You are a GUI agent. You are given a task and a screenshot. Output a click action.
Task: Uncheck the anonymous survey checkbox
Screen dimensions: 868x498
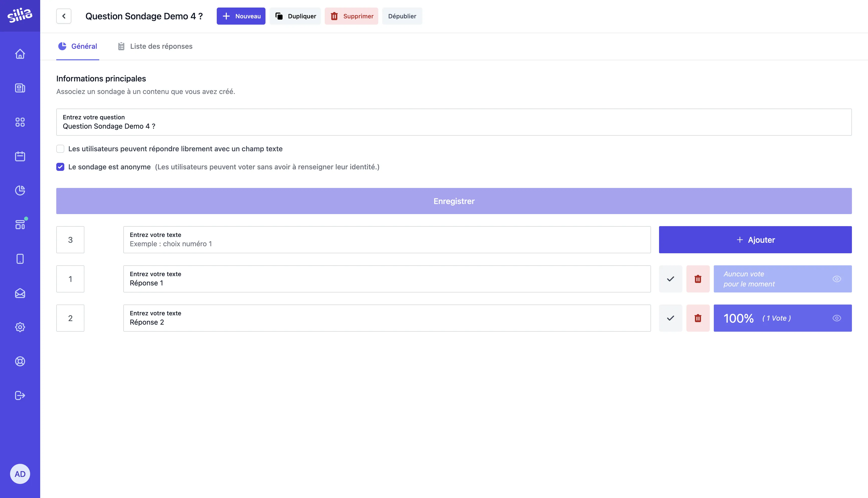point(60,167)
